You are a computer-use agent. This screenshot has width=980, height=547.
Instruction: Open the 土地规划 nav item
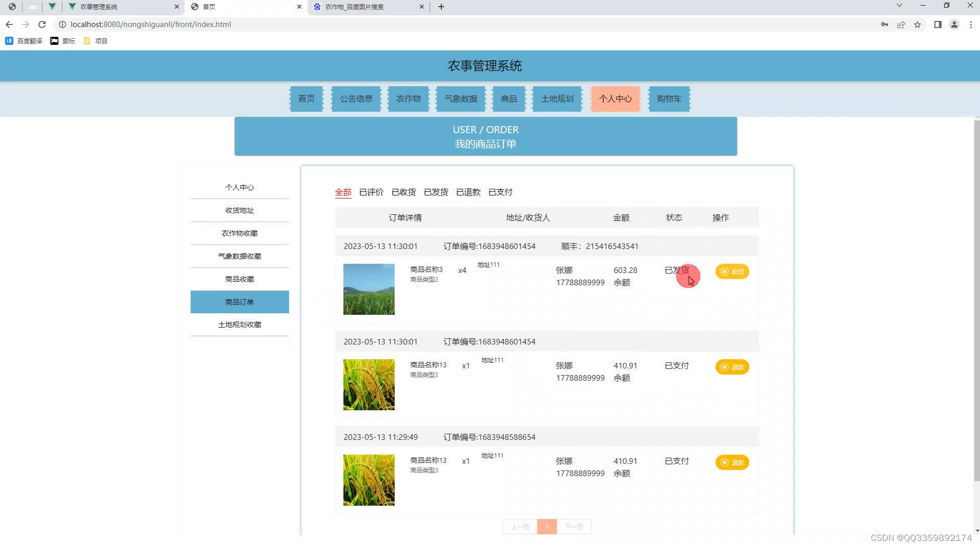click(x=557, y=98)
